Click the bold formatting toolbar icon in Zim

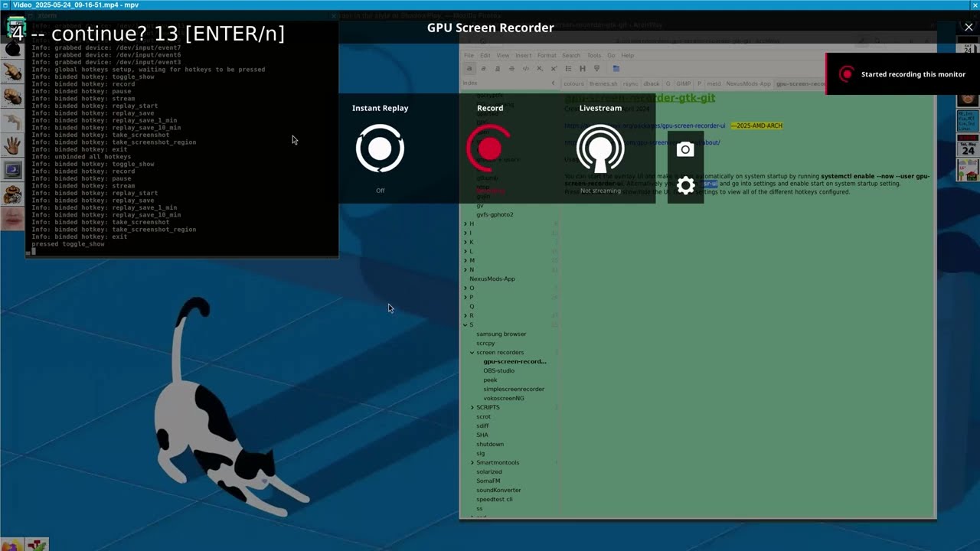coord(469,68)
